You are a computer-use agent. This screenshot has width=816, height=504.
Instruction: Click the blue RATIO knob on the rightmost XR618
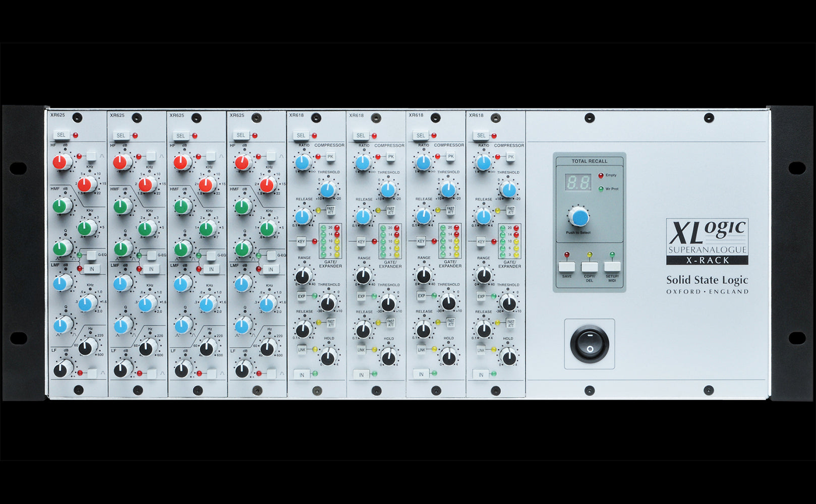tap(483, 162)
